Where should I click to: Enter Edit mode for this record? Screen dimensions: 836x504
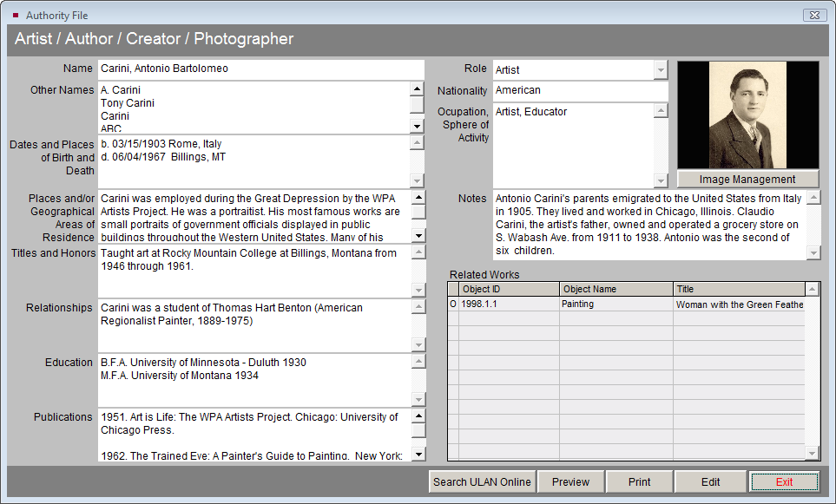point(710,481)
